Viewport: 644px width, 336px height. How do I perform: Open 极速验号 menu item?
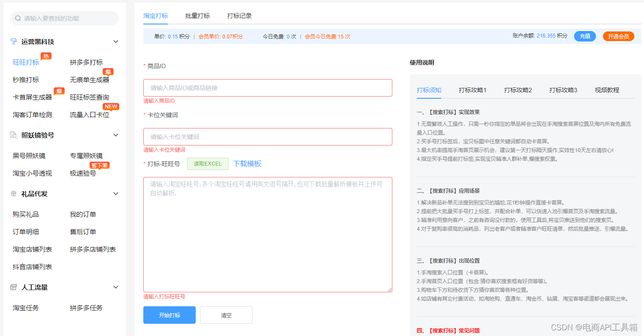tap(83, 173)
